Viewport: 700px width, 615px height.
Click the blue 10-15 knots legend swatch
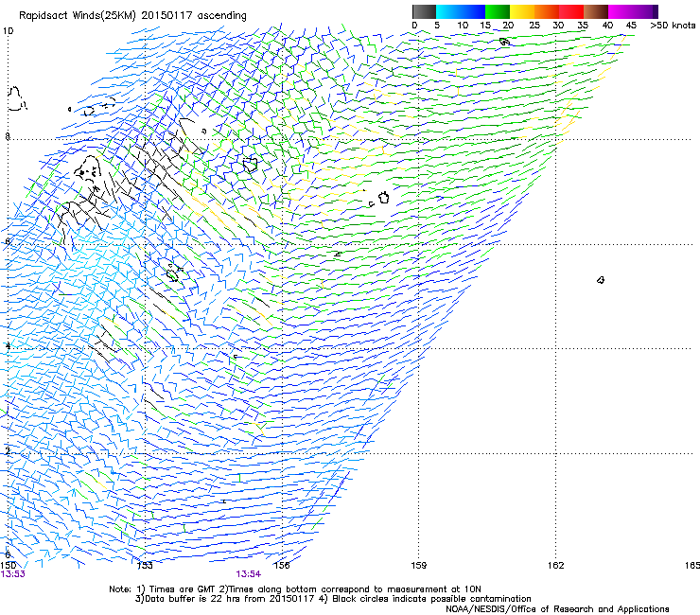coord(473,11)
